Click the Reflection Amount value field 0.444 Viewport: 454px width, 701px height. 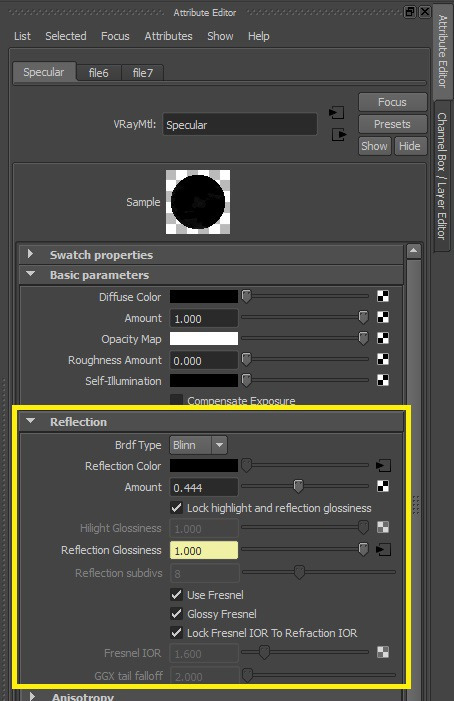point(204,487)
